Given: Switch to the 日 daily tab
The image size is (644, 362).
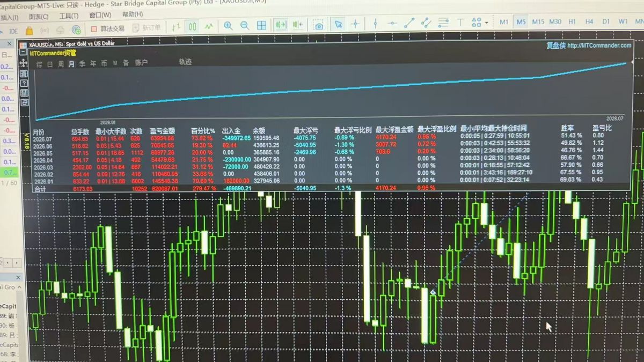Looking at the screenshot, I should 50,64.
